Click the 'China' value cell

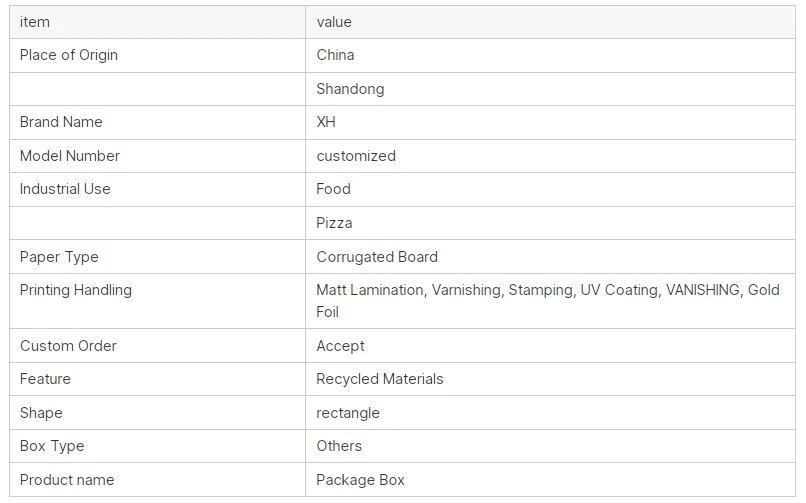pyautogui.click(x=551, y=55)
